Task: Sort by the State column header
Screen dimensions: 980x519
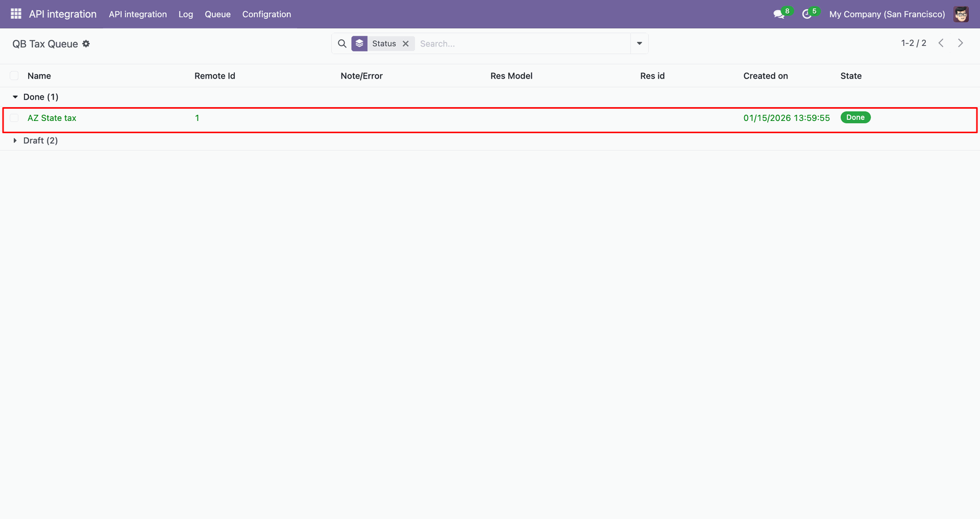Action: (x=851, y=76)
